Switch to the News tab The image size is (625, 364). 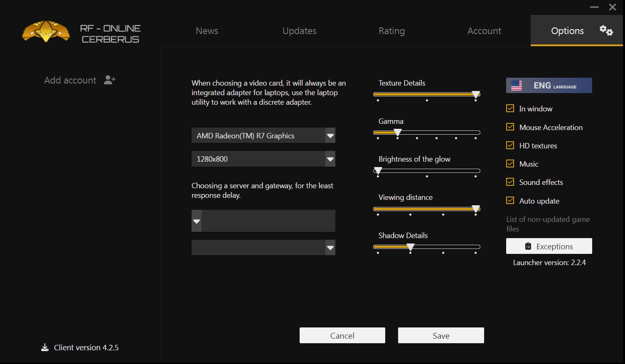pos(207,31)
